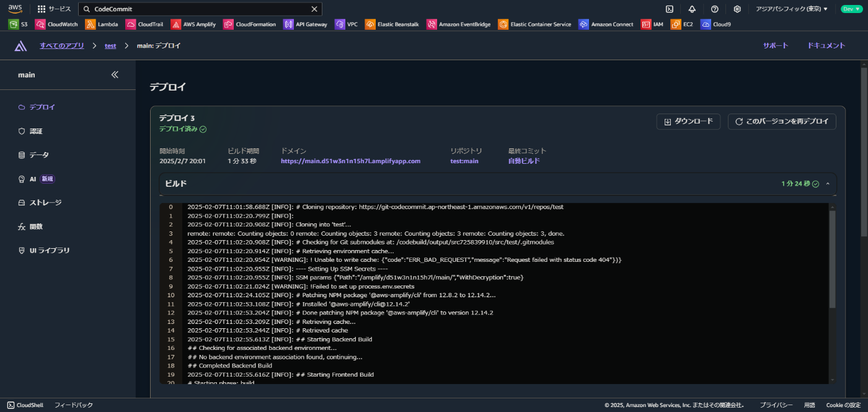Image resolution: width=868 pixels, height=412 pixels.
Task: Open console settings gear
Action: (737, 9)
